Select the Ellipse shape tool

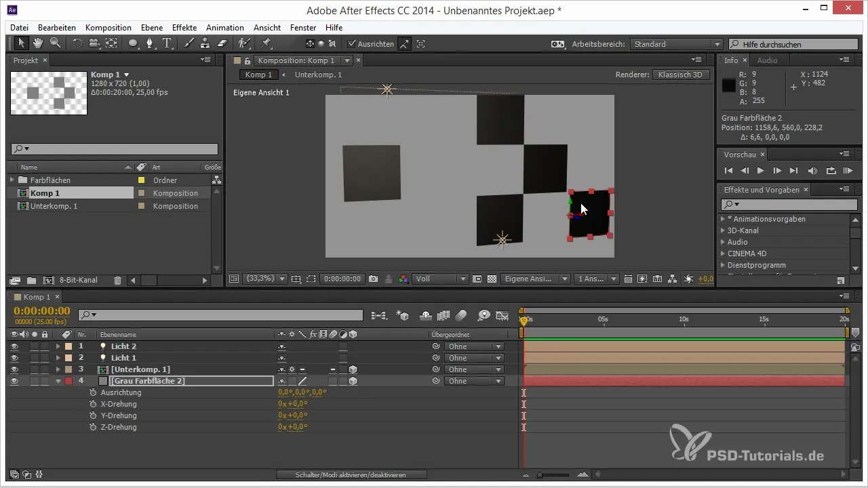[x=133, y=43]
